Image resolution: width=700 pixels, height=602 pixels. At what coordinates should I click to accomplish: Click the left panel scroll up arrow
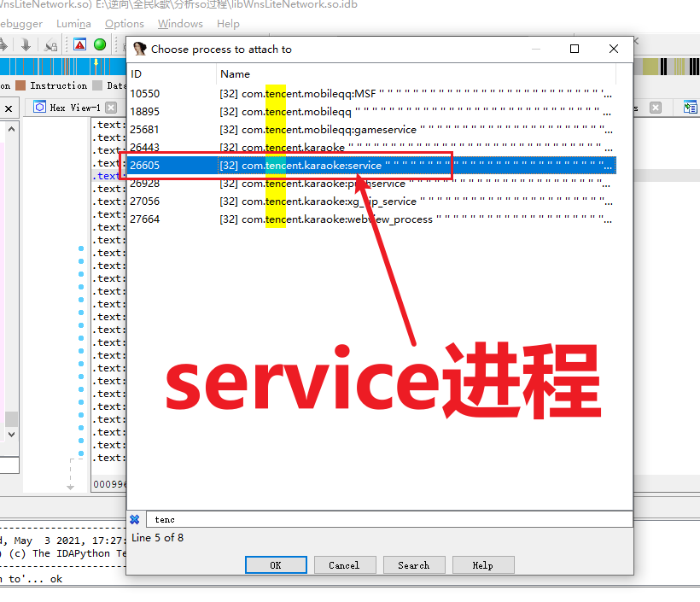click(x=12, y=129)
